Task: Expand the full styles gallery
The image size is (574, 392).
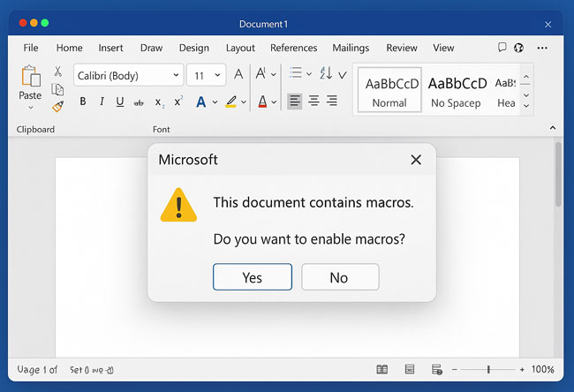Action: pyautogui.click(x=526, y=106)
